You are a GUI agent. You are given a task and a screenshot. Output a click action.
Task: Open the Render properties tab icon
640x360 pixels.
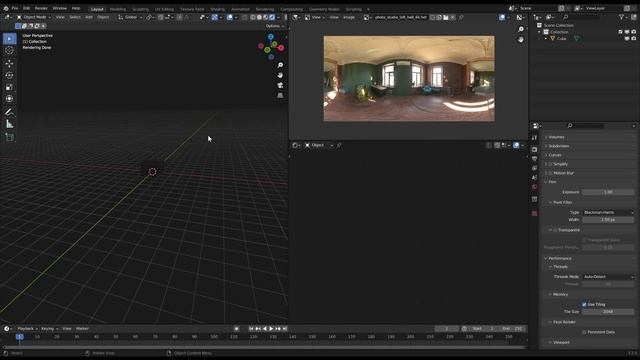pos(534,149)
